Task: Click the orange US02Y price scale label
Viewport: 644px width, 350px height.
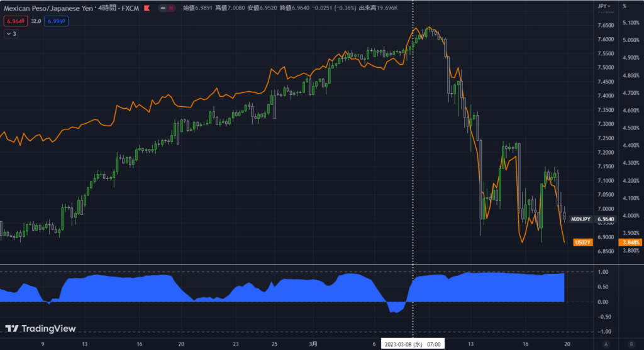Action: (584, 242)
